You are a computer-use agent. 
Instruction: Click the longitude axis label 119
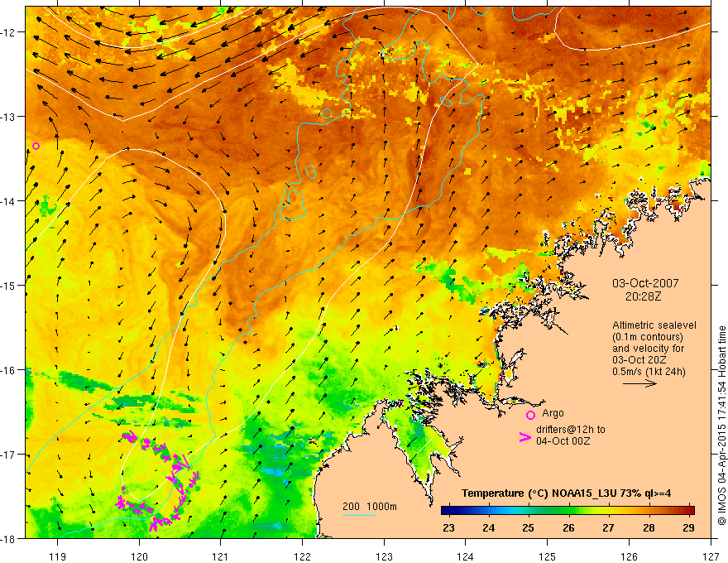tap(58, 556)
